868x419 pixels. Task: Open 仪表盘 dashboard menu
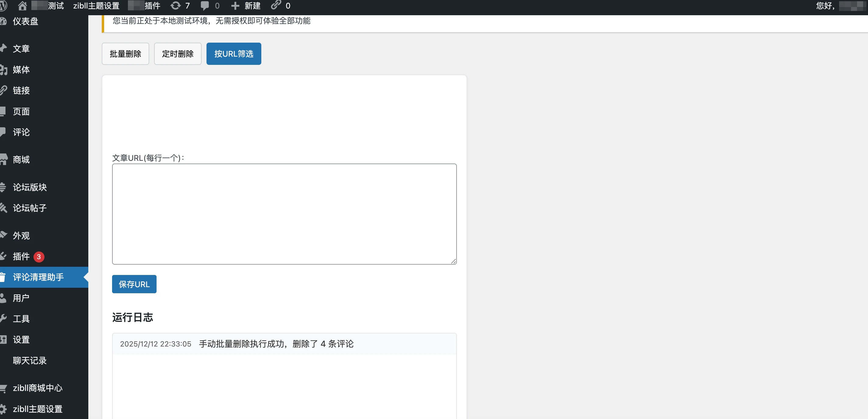tap(26, 21)
